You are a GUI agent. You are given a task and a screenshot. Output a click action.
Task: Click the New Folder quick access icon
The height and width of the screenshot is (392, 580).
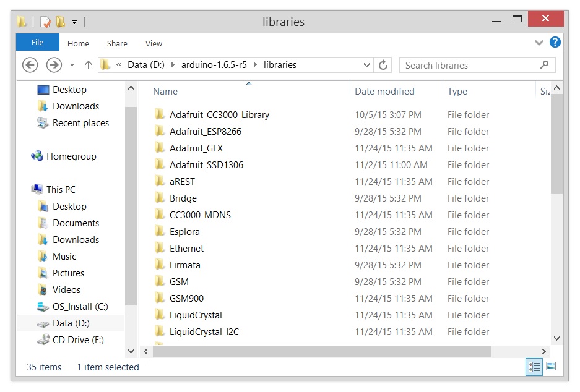tap(61, 22)
